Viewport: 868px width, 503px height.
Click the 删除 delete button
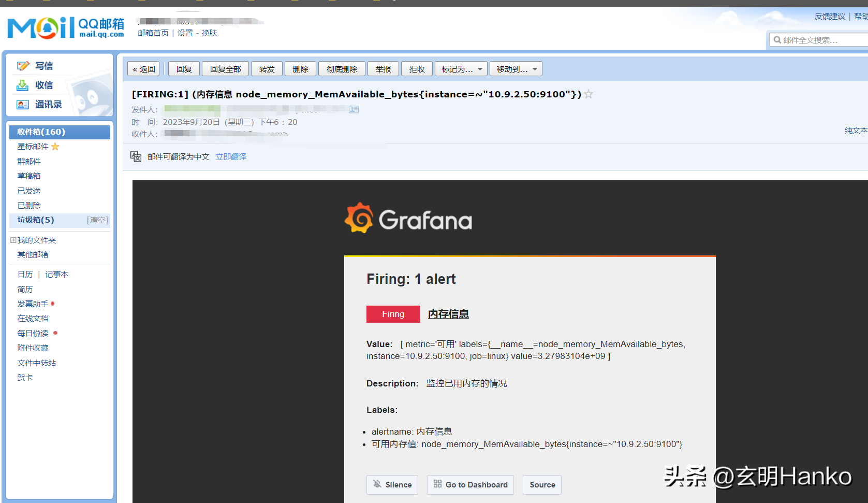click(300, 69)
